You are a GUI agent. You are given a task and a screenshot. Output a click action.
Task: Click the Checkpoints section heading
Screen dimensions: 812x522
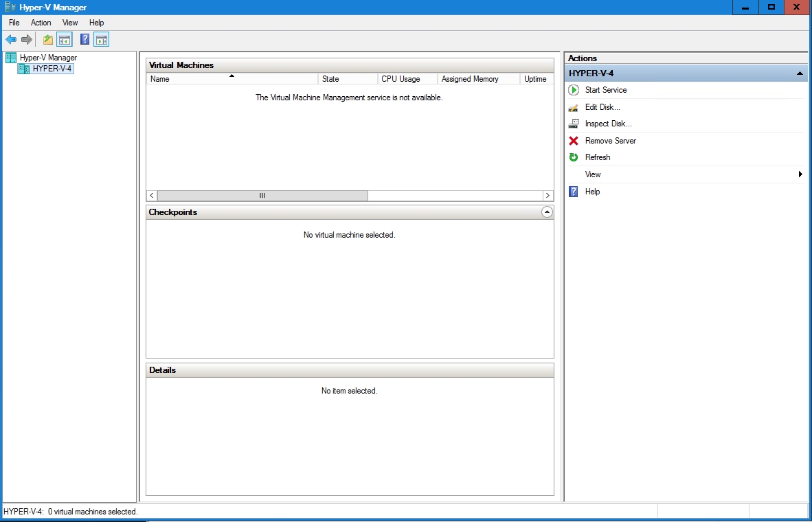pos(173,212)
